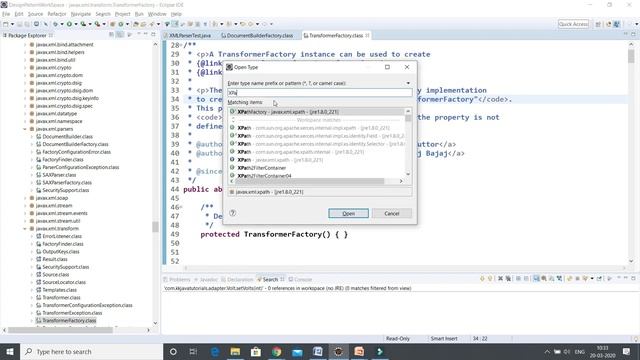The height and width of the screenshot is (360, 640).
Task: Click Collapse All icon in Package Explorer
Action: click(112, 35)
